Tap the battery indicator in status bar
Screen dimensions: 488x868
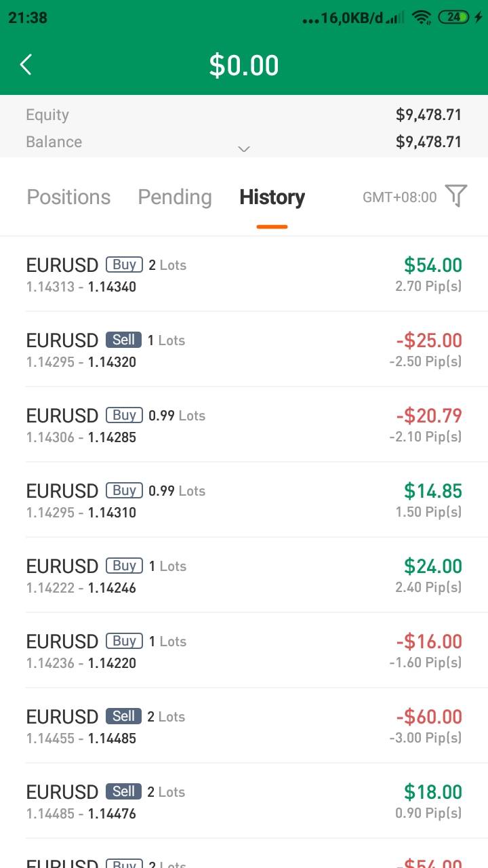454,18
